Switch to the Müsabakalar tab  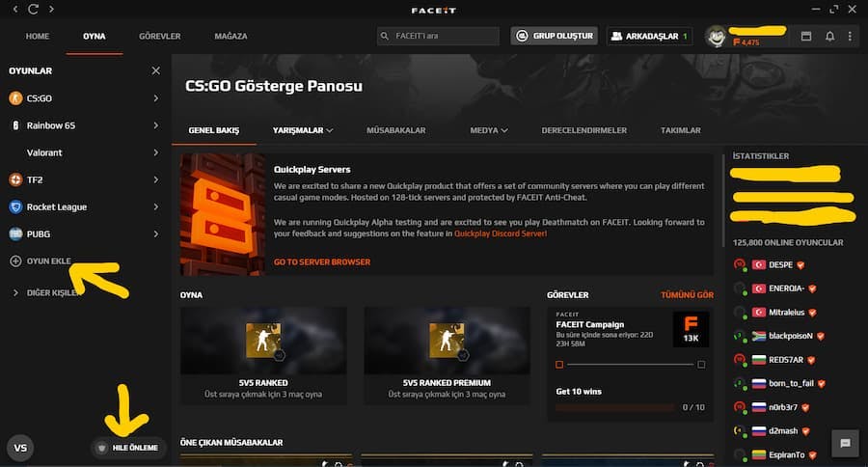click(x=395, y=130)
